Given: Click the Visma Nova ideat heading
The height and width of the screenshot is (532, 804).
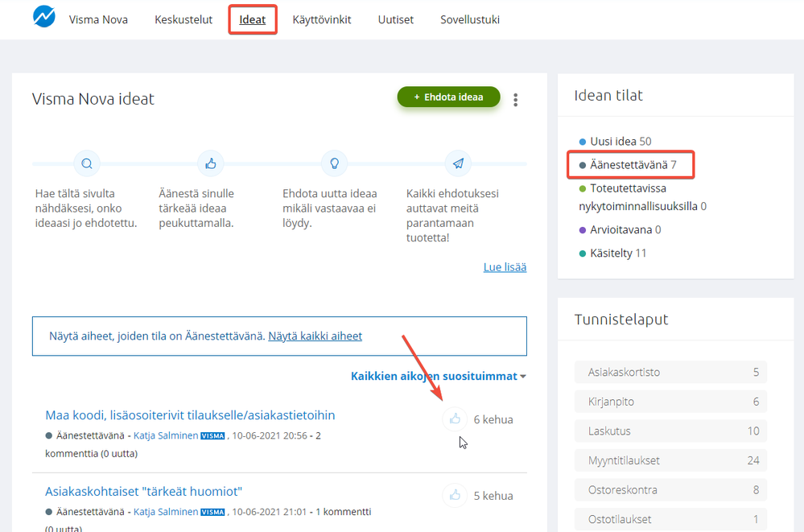Looking at the screenshot, I should pyautogui.click(x=93, y=98).
